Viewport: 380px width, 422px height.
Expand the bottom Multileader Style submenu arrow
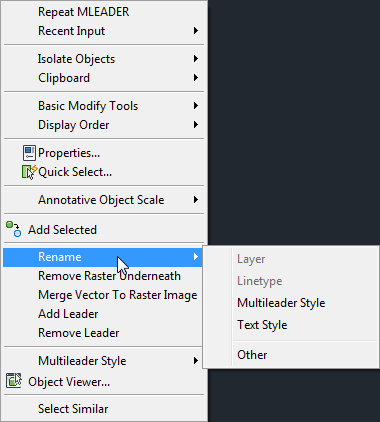tap(196, 361)
